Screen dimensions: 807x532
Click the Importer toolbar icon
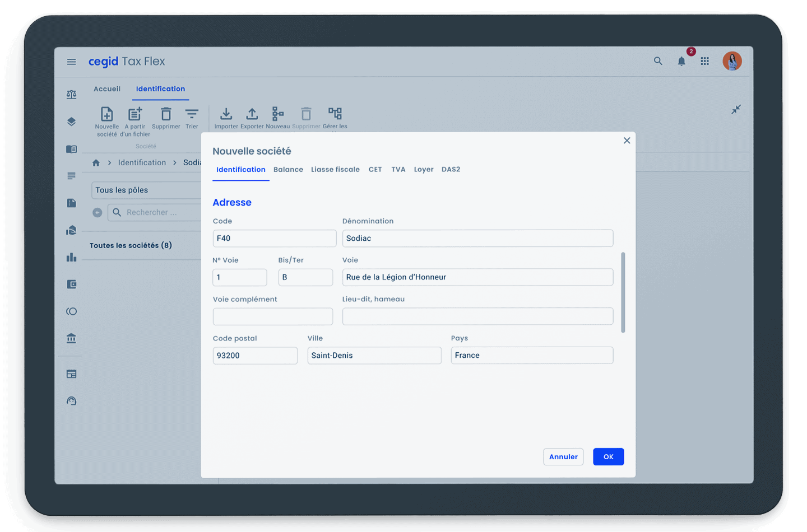(226, 115)
